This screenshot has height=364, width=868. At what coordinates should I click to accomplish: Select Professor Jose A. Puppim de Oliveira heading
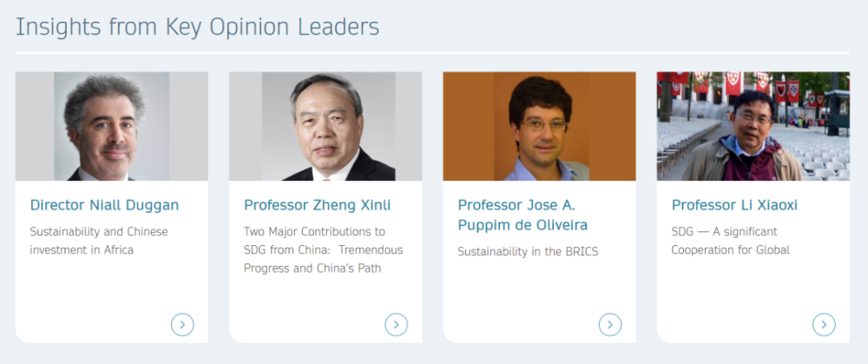point(523,215)
